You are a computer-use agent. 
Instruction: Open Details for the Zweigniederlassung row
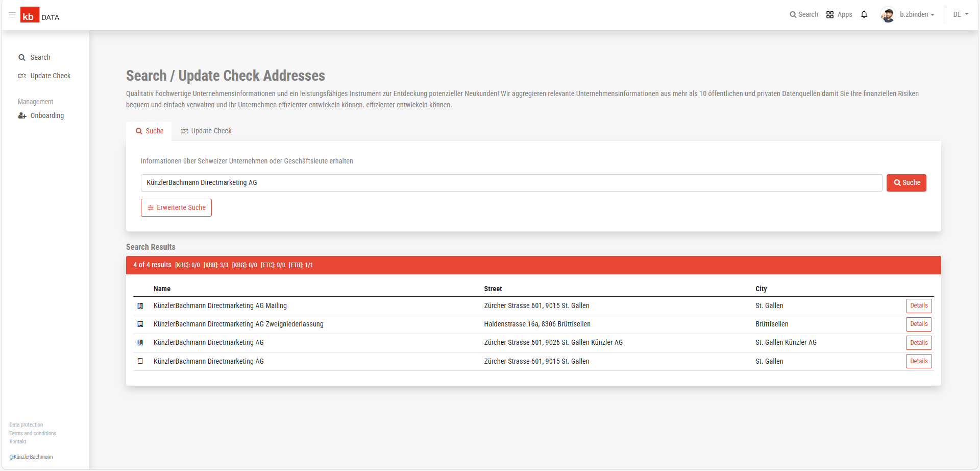tap(919, 324)
